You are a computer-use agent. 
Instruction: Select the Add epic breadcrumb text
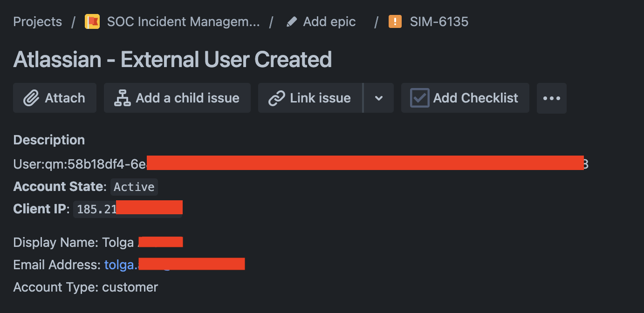coord(329,22)
